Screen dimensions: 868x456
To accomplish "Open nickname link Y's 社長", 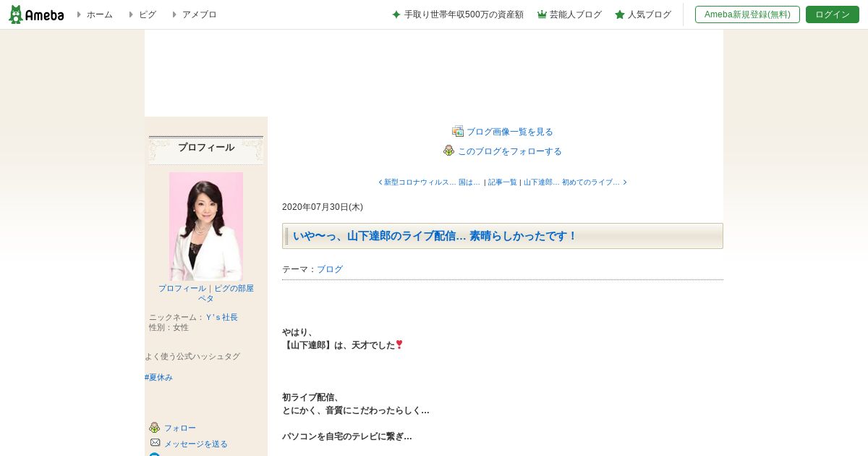I will coord(222,317).
